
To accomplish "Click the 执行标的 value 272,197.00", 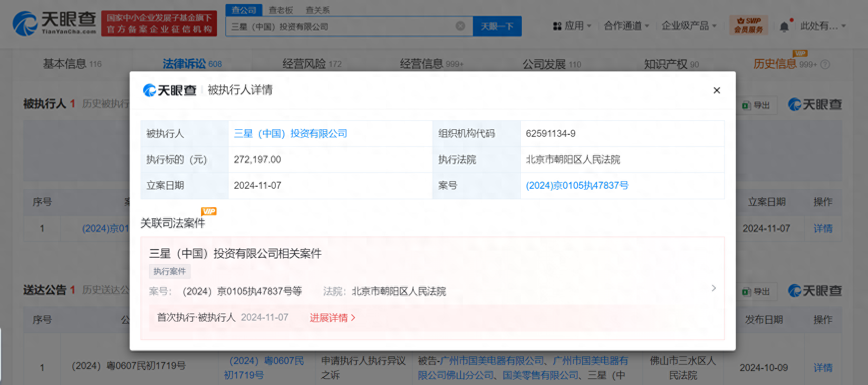I will pyautogui.click(x=257, y=159).
